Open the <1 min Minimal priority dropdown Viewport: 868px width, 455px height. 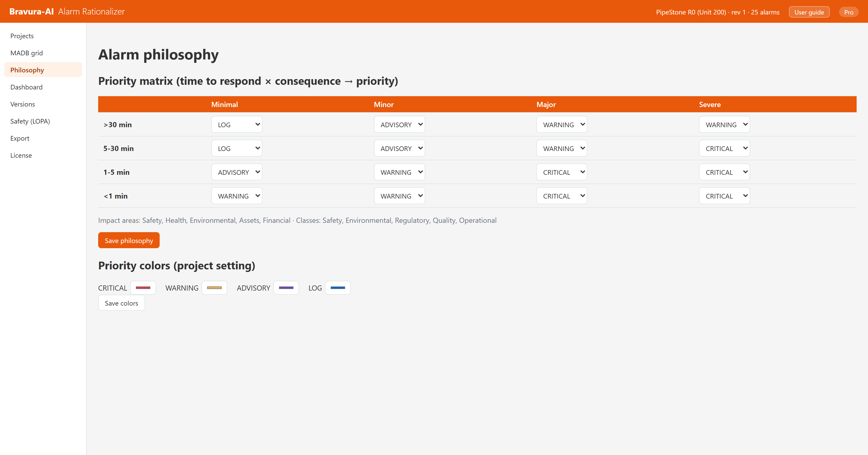237,196
